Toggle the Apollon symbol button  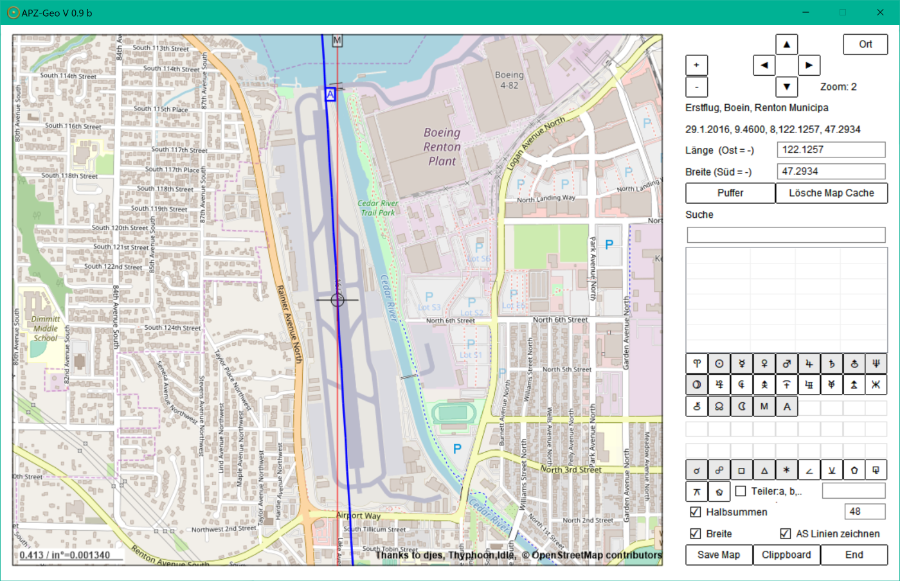809,385
